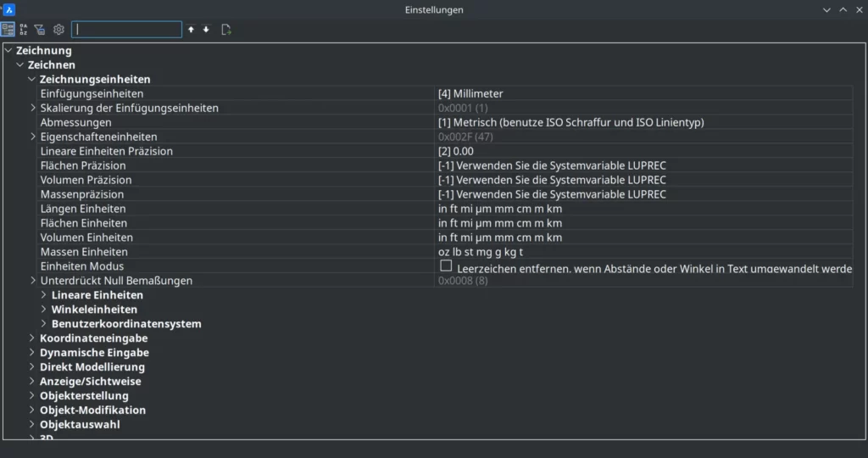Jump to the next search result arrow

pyautogui.click(x=206, y=30)
